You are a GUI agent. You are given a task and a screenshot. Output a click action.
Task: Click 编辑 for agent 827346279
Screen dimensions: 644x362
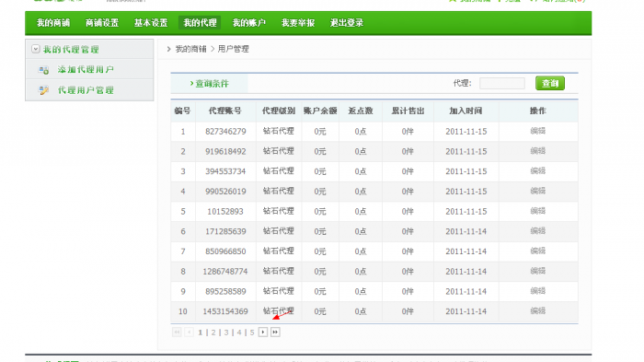pyautogui.click(x=537, y=131)
